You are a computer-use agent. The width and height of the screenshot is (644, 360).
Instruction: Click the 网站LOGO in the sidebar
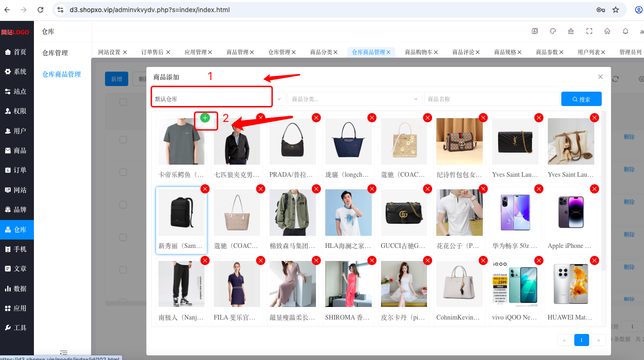(15, 32)
